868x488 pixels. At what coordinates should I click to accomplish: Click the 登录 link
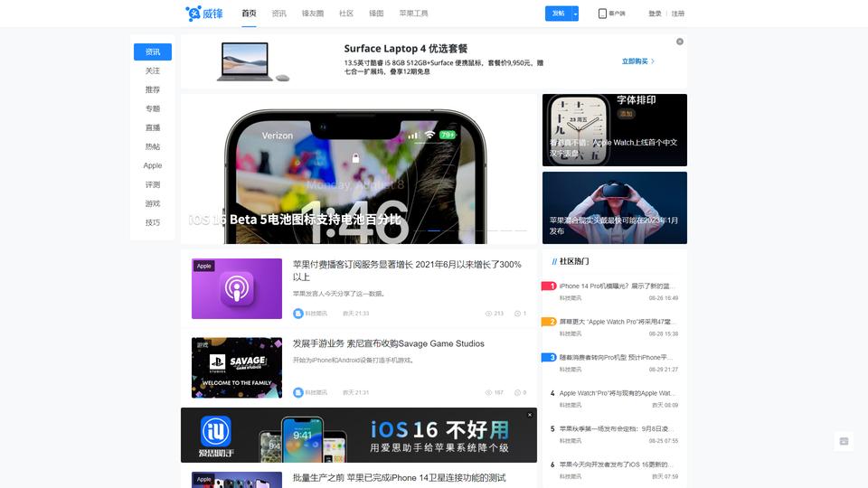pyautogui.click(x=655, y=14)
